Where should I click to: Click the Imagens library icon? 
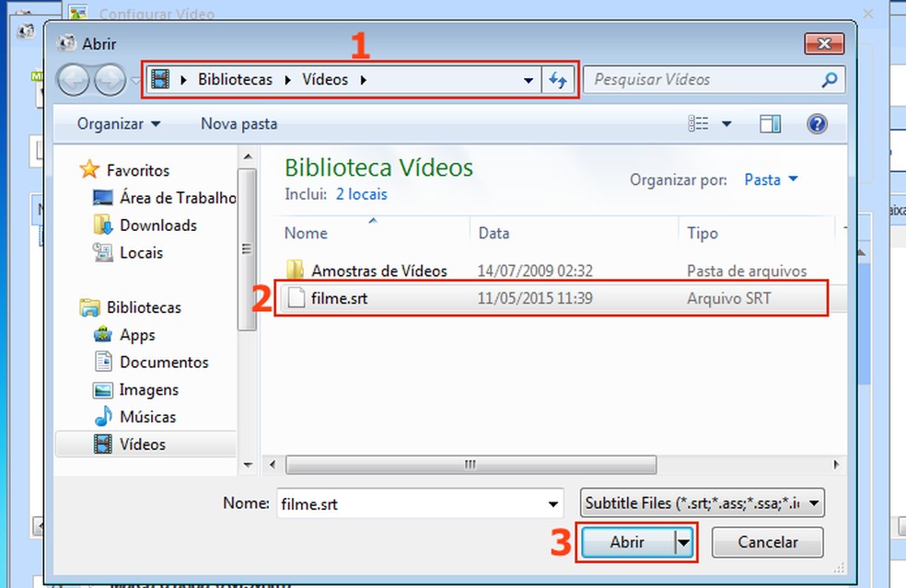click(x=103, y=390)
